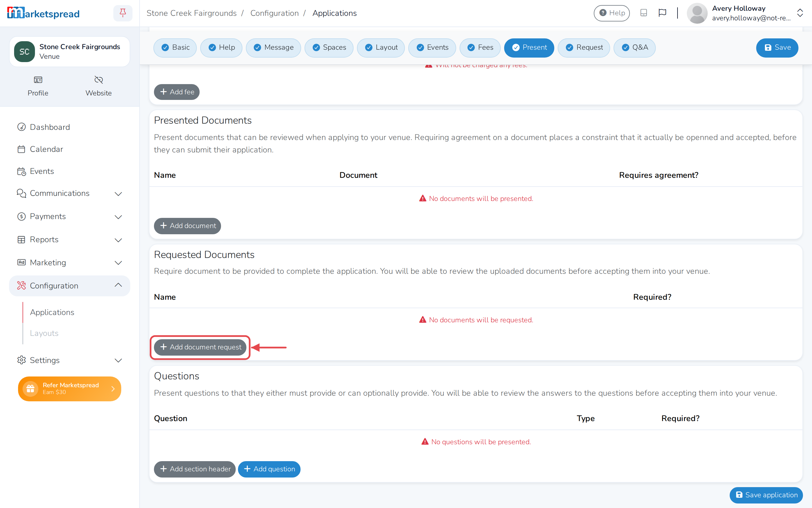The height and width of the screenshot is (508, 812).
Task: Click warning icon beside No documents requested
Action: click(x=423, y=320)
